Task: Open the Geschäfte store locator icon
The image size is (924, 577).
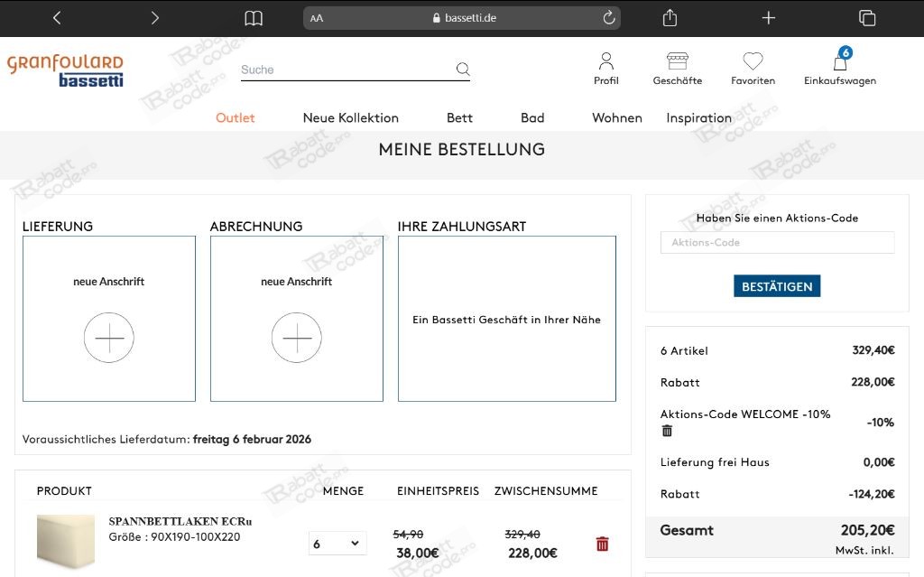Action: 677,62
